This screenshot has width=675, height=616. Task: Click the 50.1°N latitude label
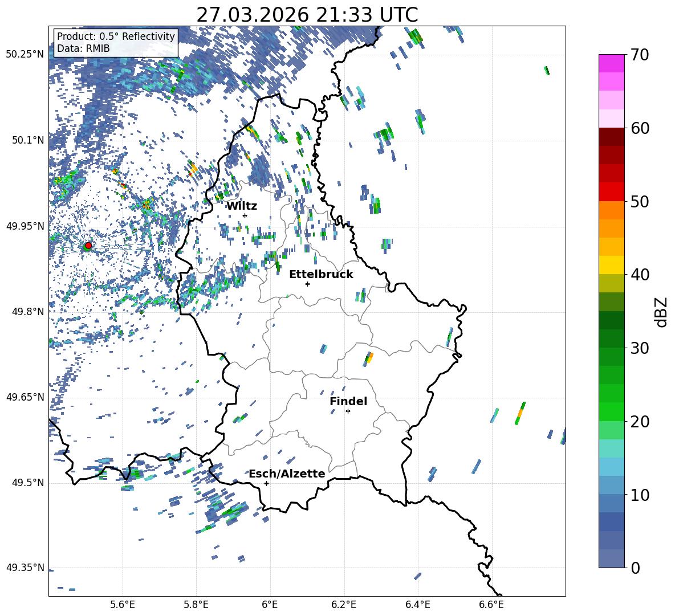coord(29,140)
